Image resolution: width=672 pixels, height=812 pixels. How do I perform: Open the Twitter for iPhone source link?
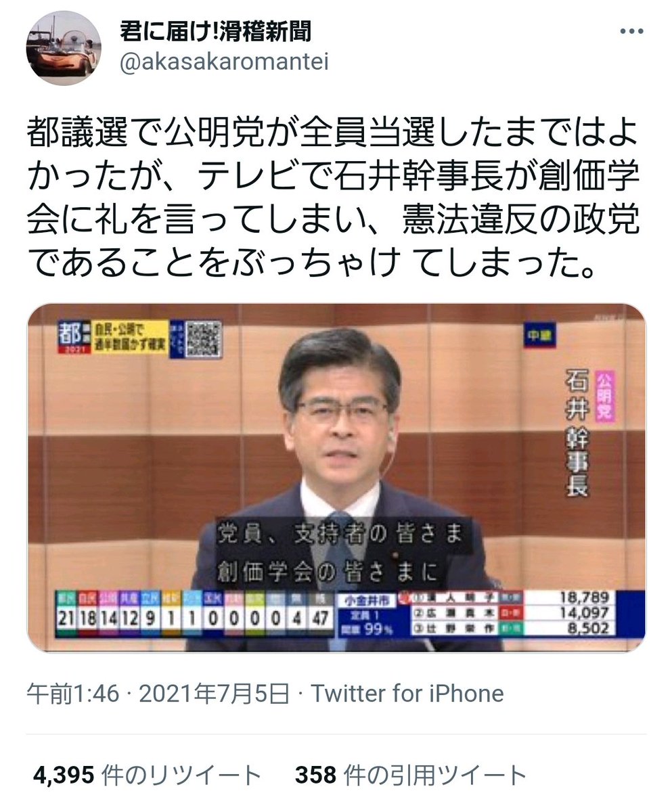click(407, 694)
